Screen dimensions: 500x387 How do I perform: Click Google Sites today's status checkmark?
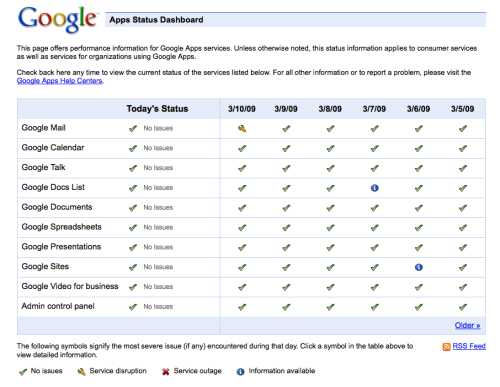[133, 267]
